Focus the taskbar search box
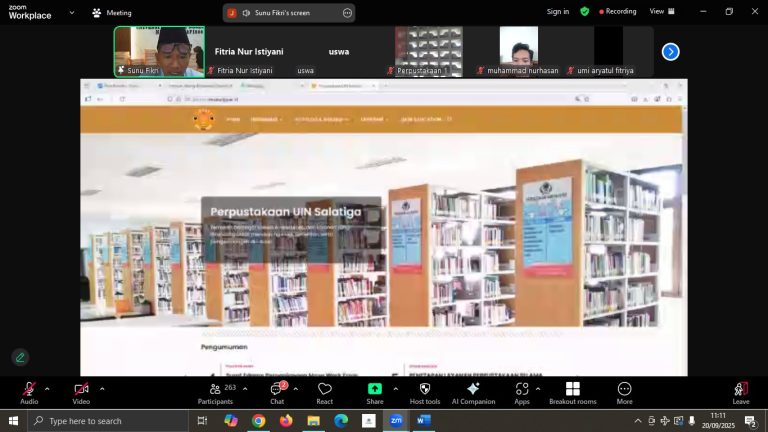This screenshot has width=768, height=432. [x=108, y=421]
